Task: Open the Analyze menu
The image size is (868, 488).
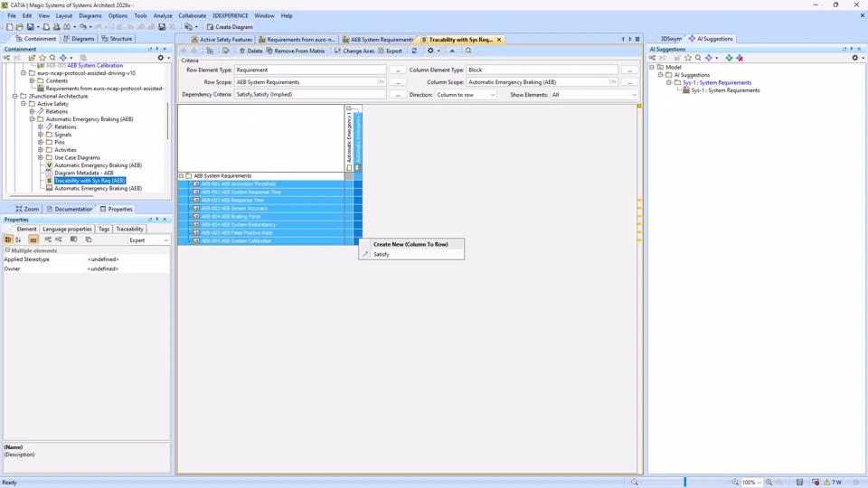Action: coord(163,15)
